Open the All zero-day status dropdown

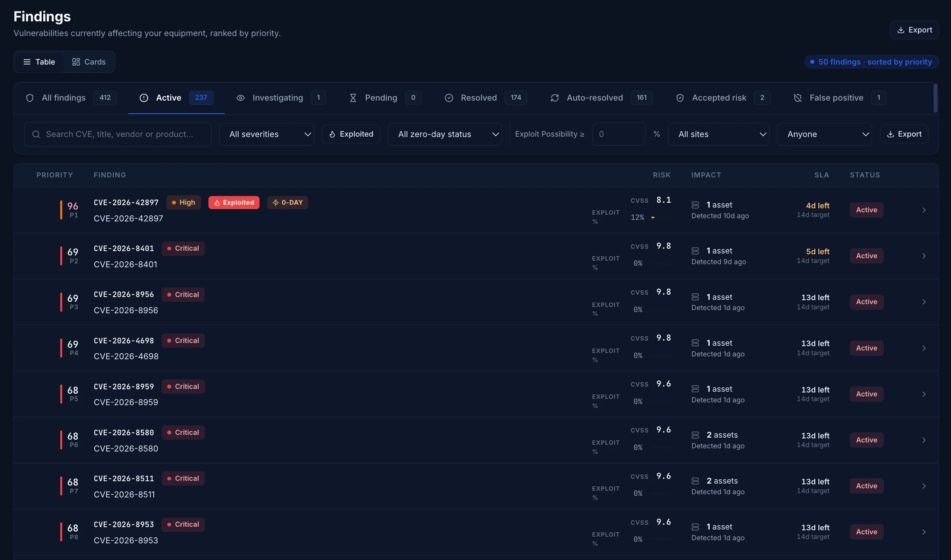tap(445, 134)
